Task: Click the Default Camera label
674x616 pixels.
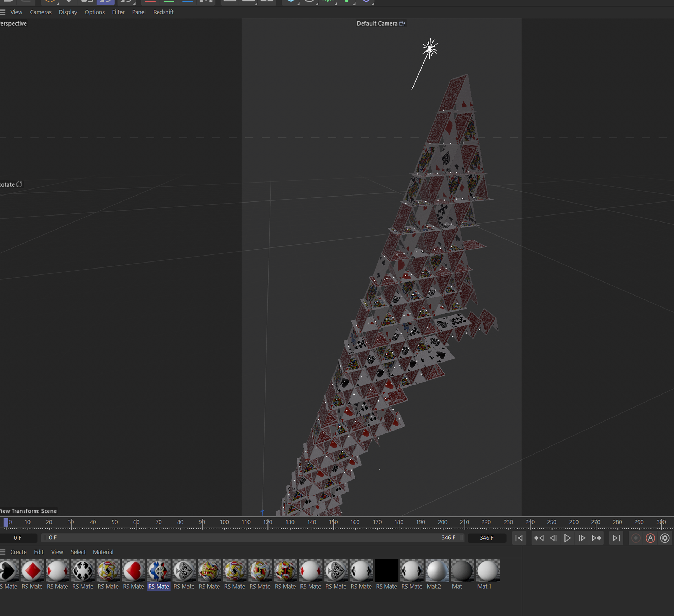Action: point(377,24)
